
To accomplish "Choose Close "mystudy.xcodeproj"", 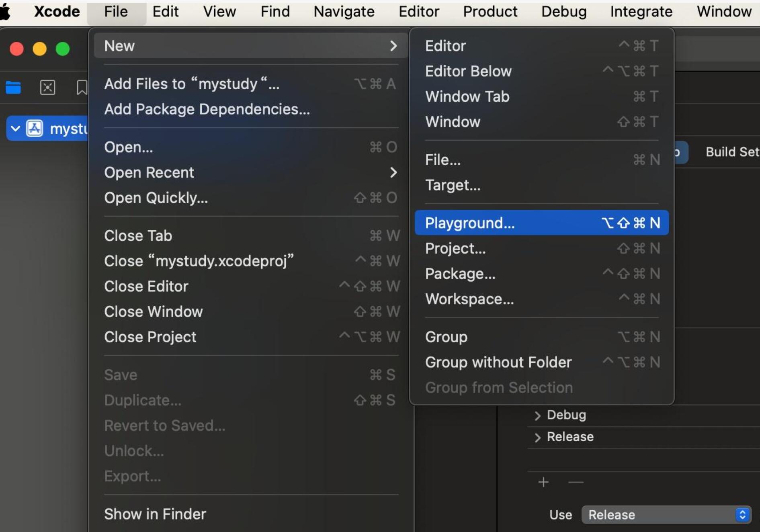I will pos(251,261).
